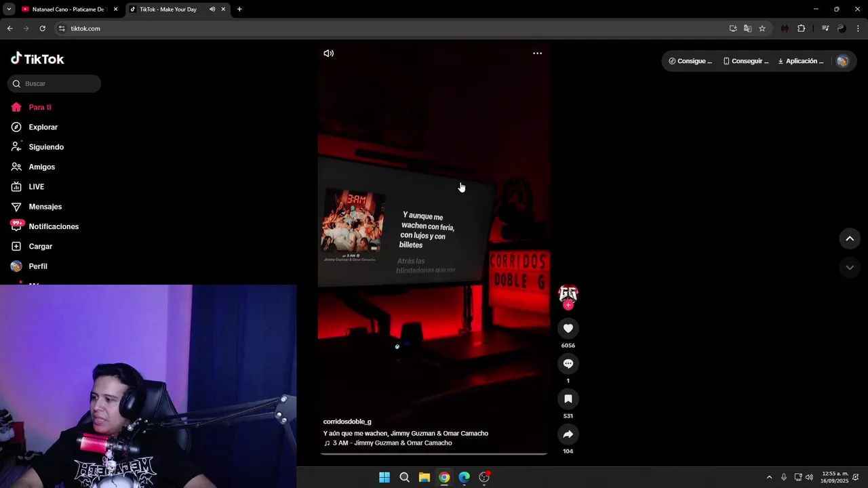Open the translate page icon
The image size is (868, 488).
coord(747,28)
